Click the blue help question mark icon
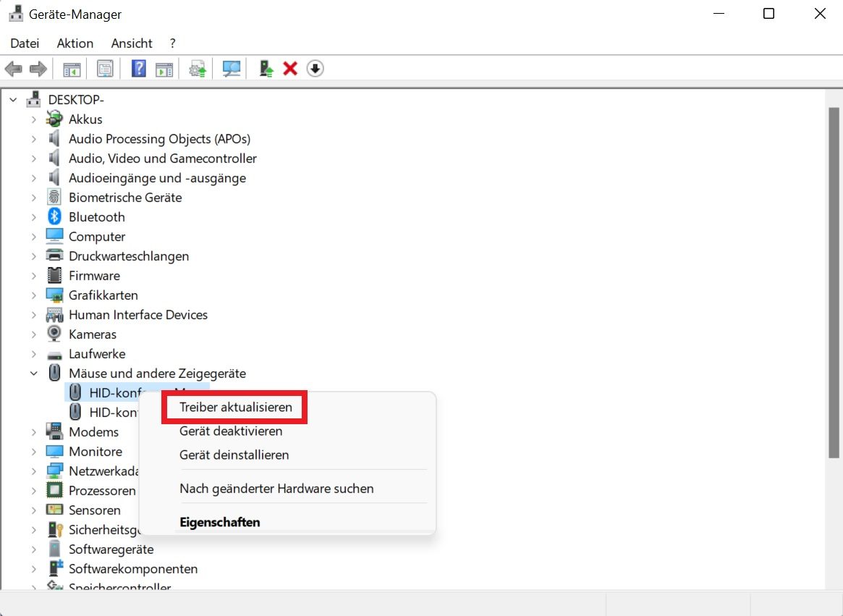Viewport: 843px width, 616px height. 139,69
